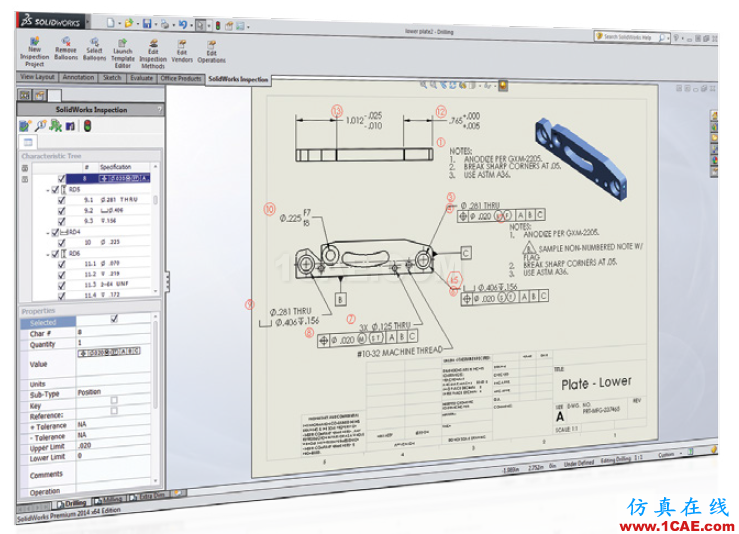
Task: Click the Rebuild traffic light icon in top toolbar
Action: tap(218, 25)
